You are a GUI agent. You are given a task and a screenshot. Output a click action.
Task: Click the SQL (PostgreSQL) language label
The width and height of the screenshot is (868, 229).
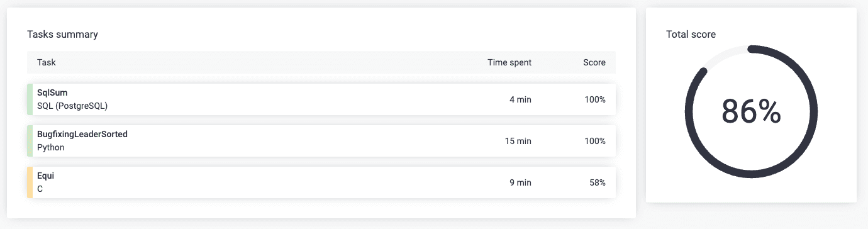(72, 106)
